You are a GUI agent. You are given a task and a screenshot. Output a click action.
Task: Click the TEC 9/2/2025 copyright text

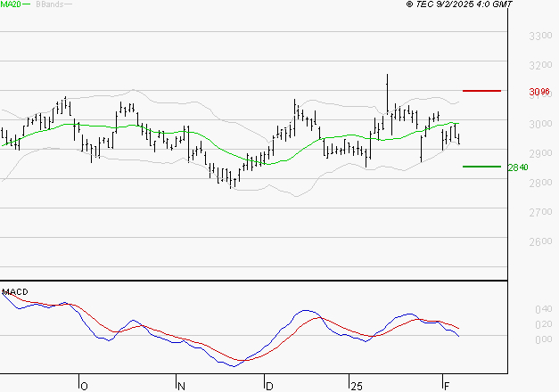point(459,4)
